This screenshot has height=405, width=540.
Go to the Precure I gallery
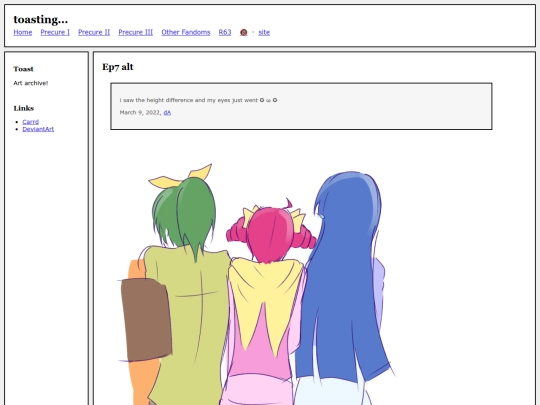pos(55,32)
